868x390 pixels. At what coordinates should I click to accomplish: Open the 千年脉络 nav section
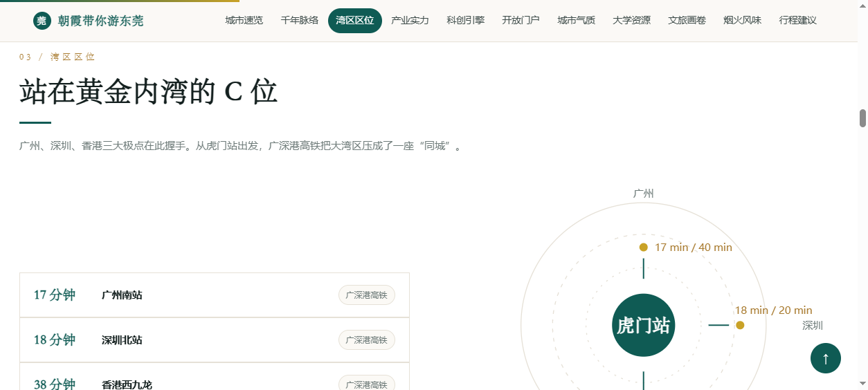[300, 21]
